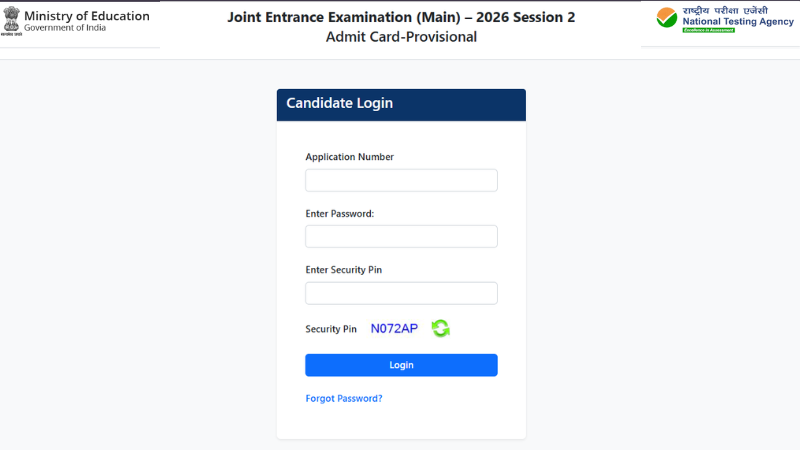This screenshot has width=800, height=450.
Task: Click the Government of India emblem
Action: (11, 23)
